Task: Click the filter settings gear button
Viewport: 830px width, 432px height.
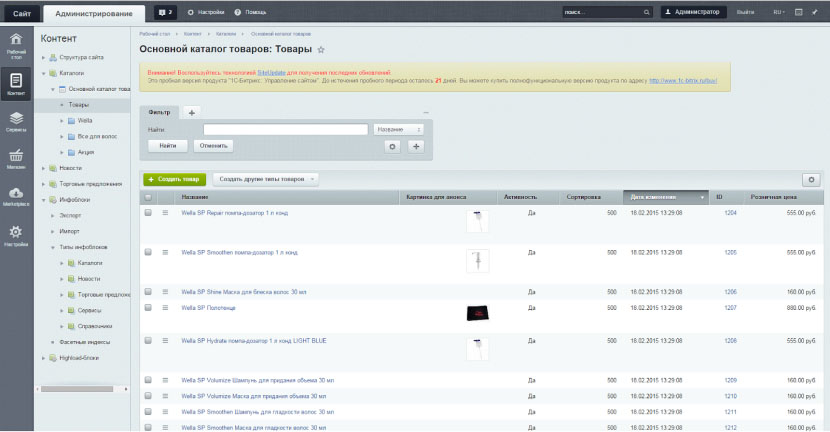Action: point(393,146)
